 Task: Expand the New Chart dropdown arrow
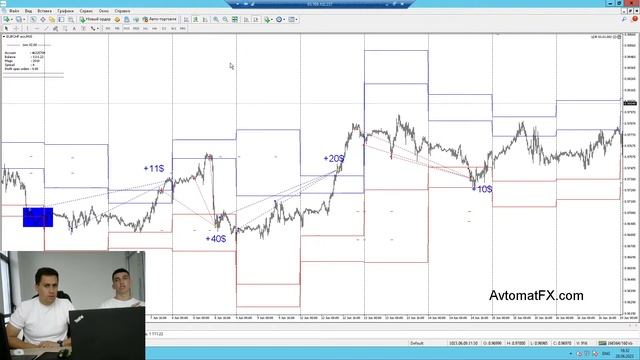tap(11, 19)
